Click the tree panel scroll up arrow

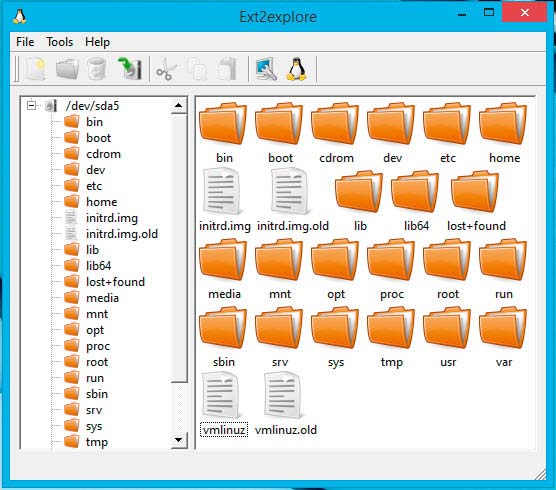click(x=178, y=105)
